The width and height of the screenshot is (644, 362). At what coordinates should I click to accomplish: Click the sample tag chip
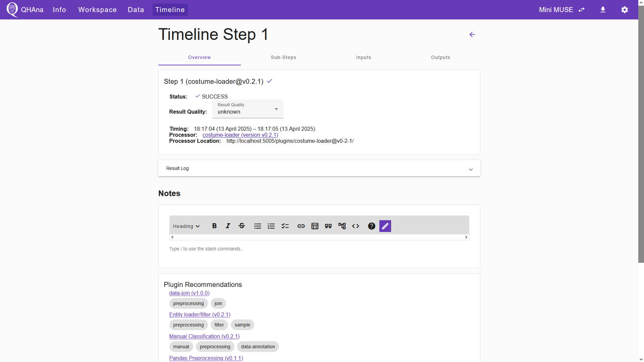[x=243, y=325]
